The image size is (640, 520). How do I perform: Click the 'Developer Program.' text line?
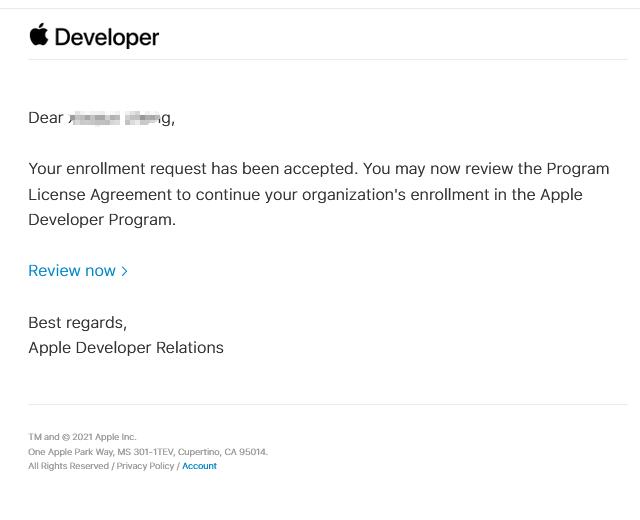(x=102, y=220)
